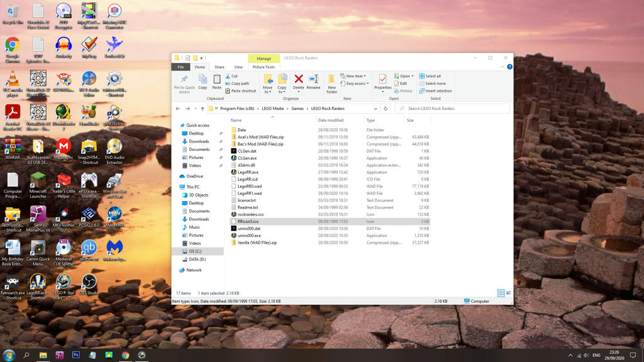
Task: Open Customize Quick Access Toolbar arrow
Action: click(201, 58)
